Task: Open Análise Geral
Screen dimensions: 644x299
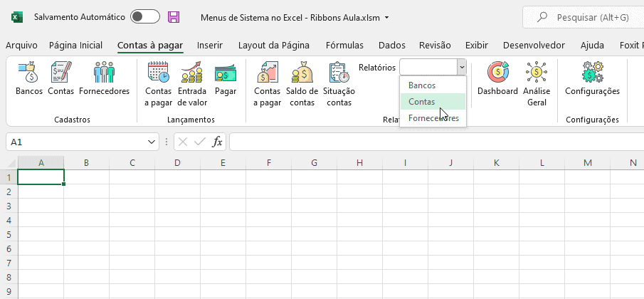Action: (x=537, y=73)
